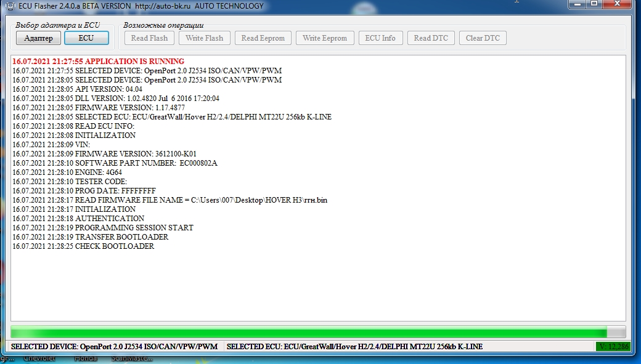Viewport: 641px width, 364px height.
Task: Click the Read DTC button
Action: click(x=431, y=38)
